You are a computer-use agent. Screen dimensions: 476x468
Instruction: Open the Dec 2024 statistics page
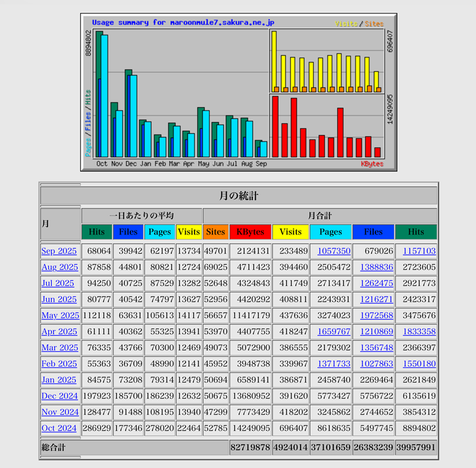pyautogui.click(x=59, y=396)
